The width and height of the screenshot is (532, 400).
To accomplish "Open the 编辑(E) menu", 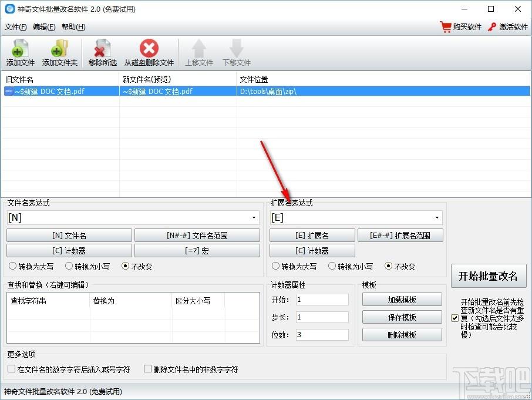I will point(44,27).
